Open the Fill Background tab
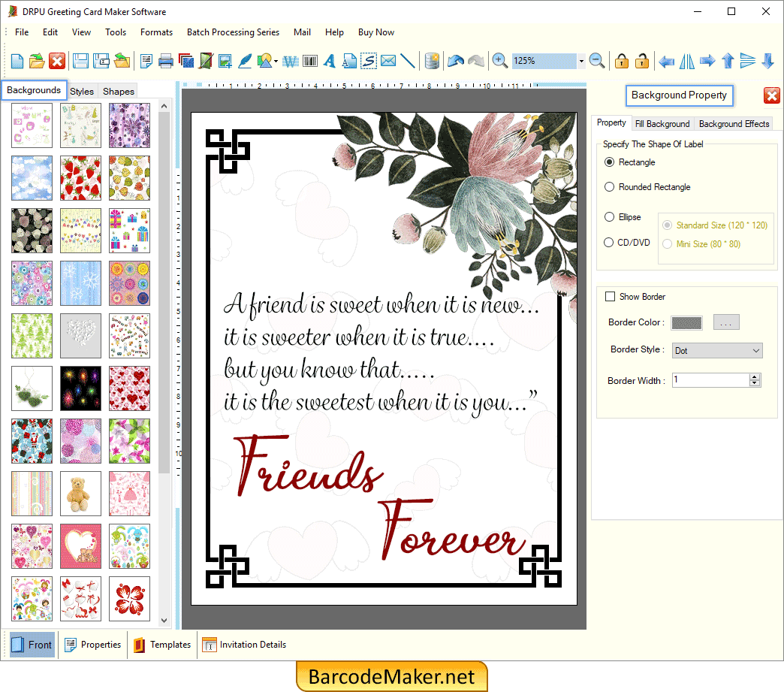 click(662, 123)
